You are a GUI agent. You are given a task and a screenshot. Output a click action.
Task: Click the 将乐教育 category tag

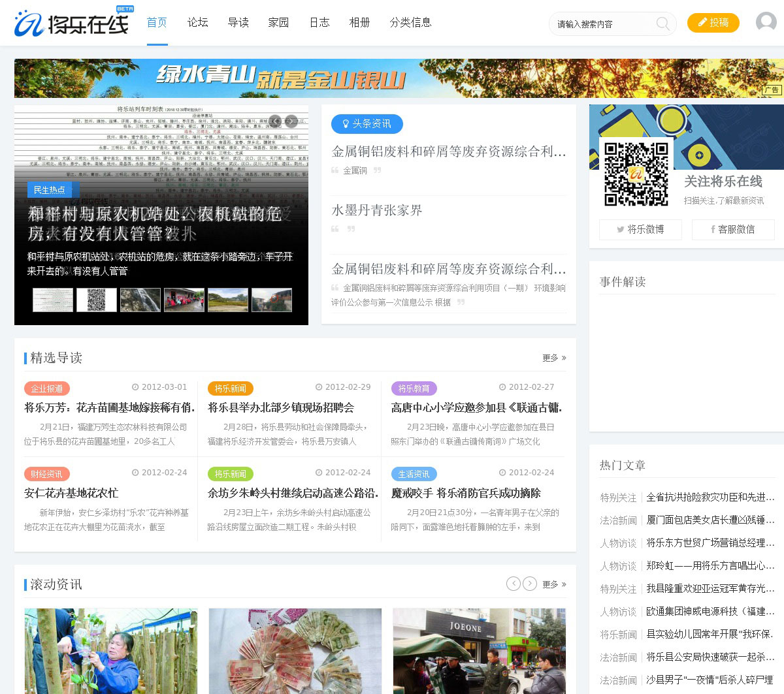414,388
